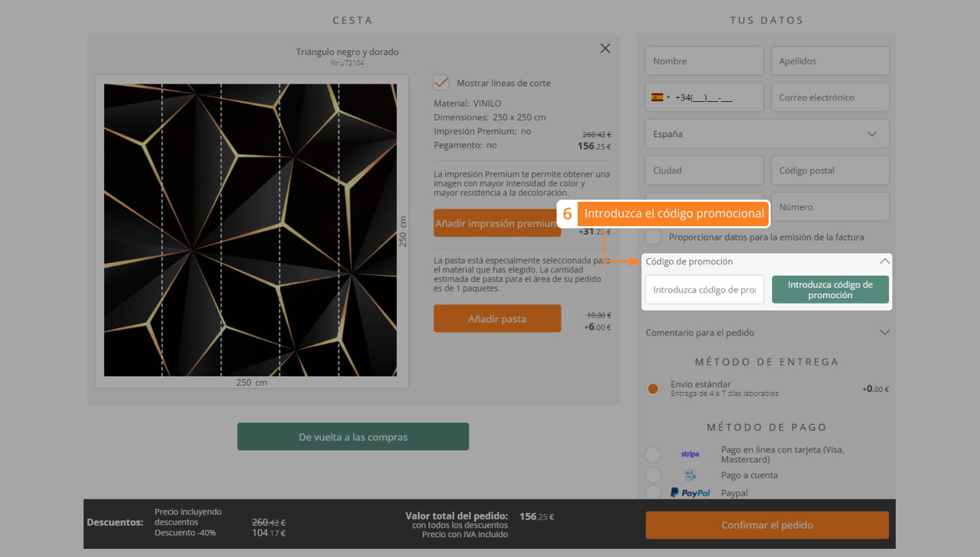Uncheck Mostrar líneas de corte checkbox

click(x=442, y=83)
